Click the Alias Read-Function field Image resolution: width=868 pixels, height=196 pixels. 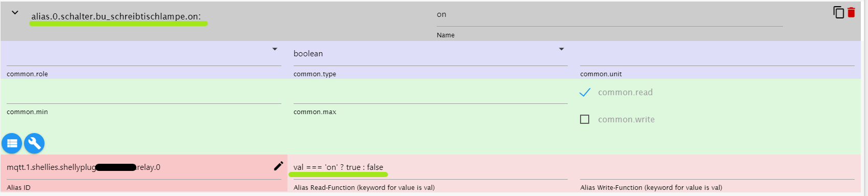(431, 168)
